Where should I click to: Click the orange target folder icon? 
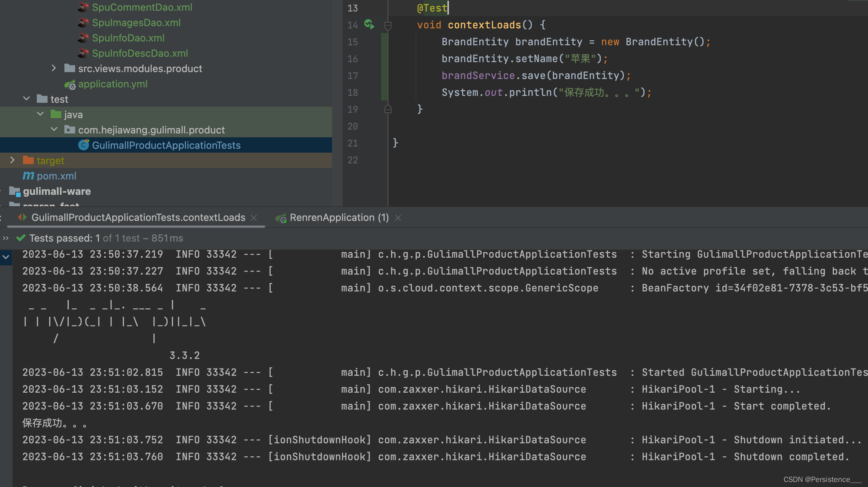(x=28, y=160)
